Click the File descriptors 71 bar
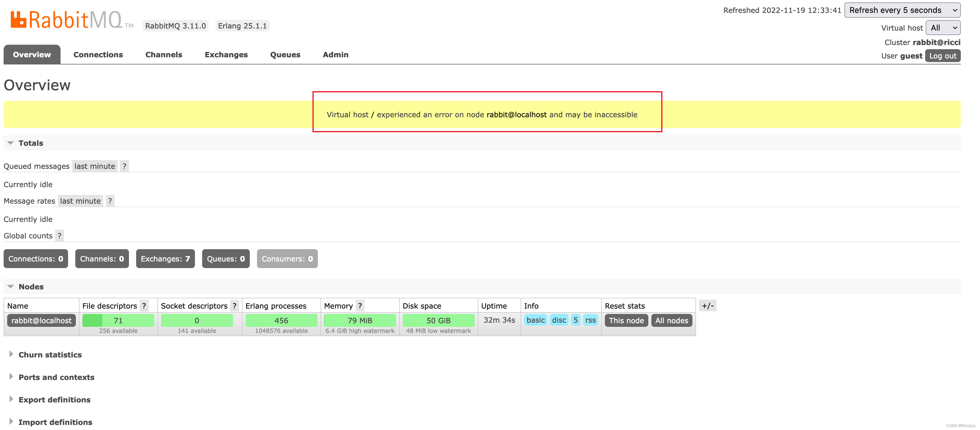Image resolution: width=980 pixels, height=430 pixels. 118,321
